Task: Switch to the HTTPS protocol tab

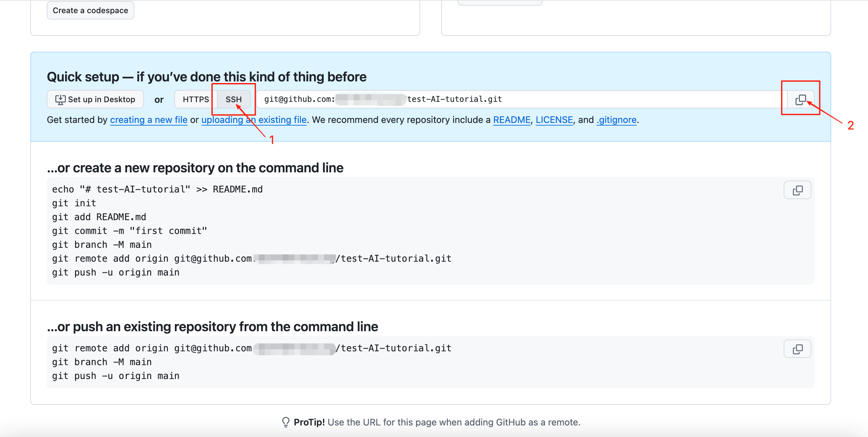Action: [196, 100]
